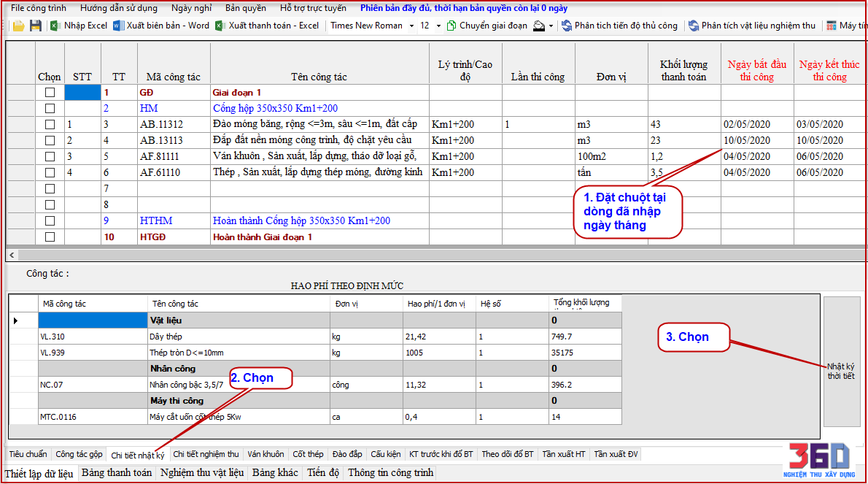
Task: Open the Thông tin công trình bottom tab
Action: (x=391, y=473)
